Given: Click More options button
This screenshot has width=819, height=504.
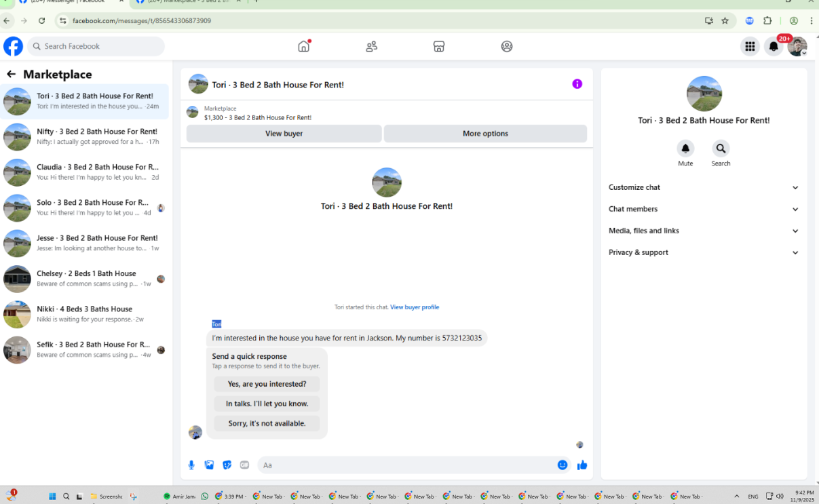Looking at the screenshot, I should pos(485,134).
